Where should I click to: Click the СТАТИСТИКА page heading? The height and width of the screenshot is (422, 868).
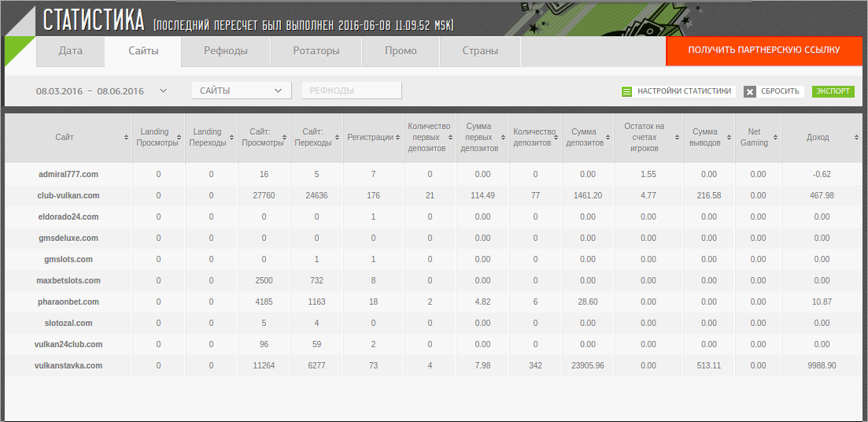coord(94,20)
